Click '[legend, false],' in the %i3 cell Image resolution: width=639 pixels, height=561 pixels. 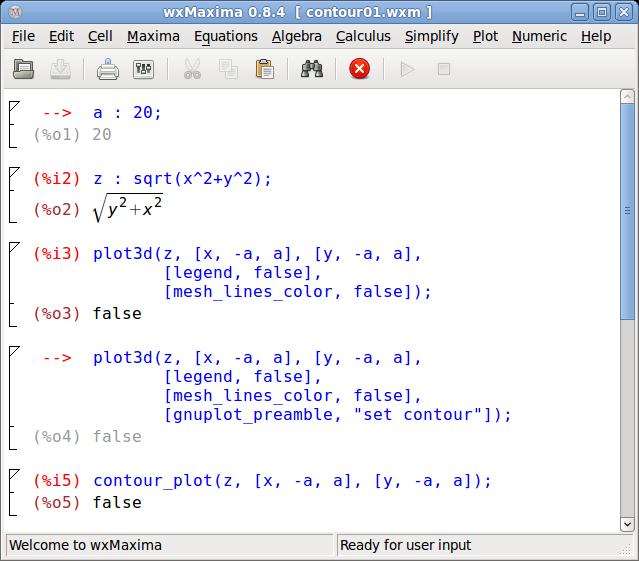pos(243,273)
